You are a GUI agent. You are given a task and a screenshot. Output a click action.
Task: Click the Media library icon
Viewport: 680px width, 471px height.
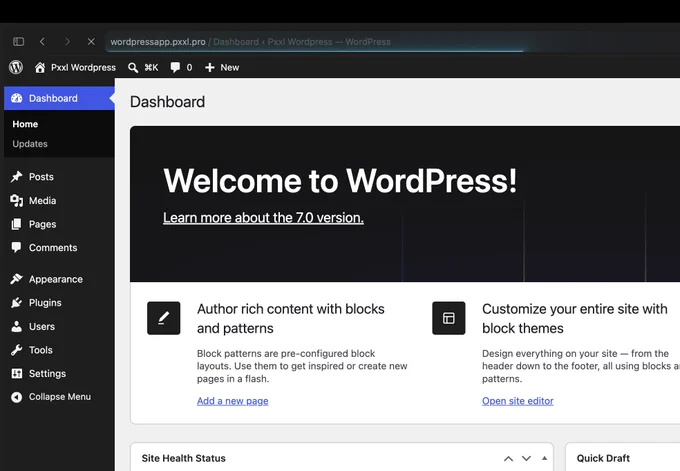[16, 200]
